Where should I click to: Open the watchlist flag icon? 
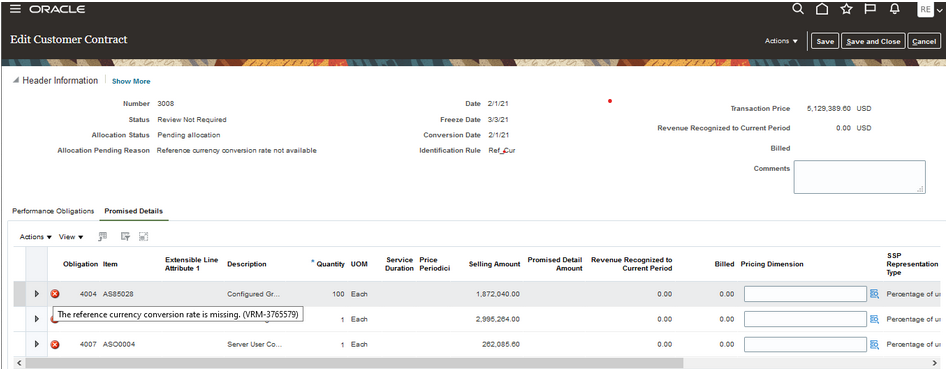click(x=870, y=8)
